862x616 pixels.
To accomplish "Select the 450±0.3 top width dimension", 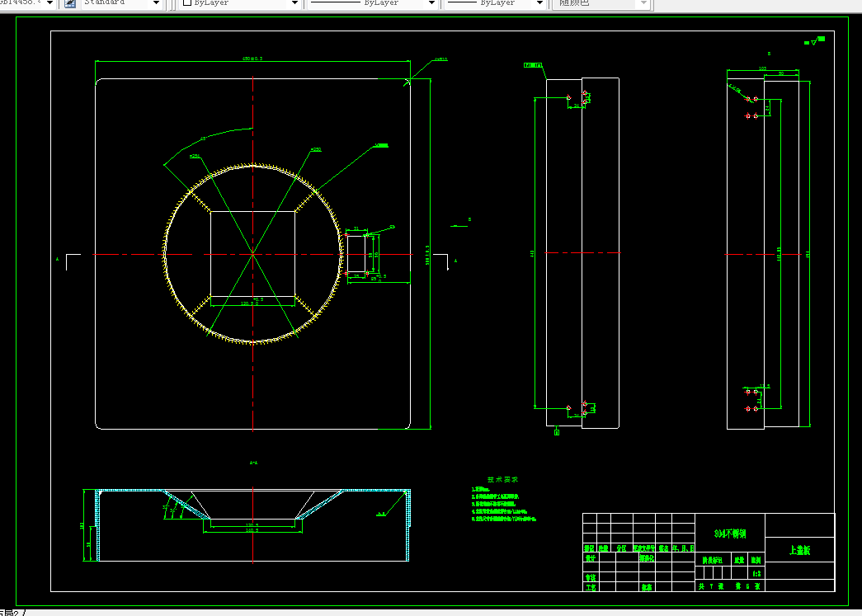I will click(x=253, y=59).
